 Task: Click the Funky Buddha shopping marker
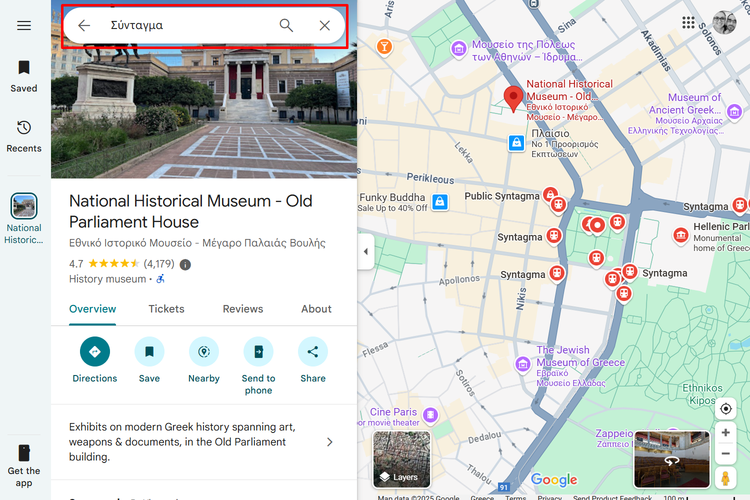(x=440, y=202)
